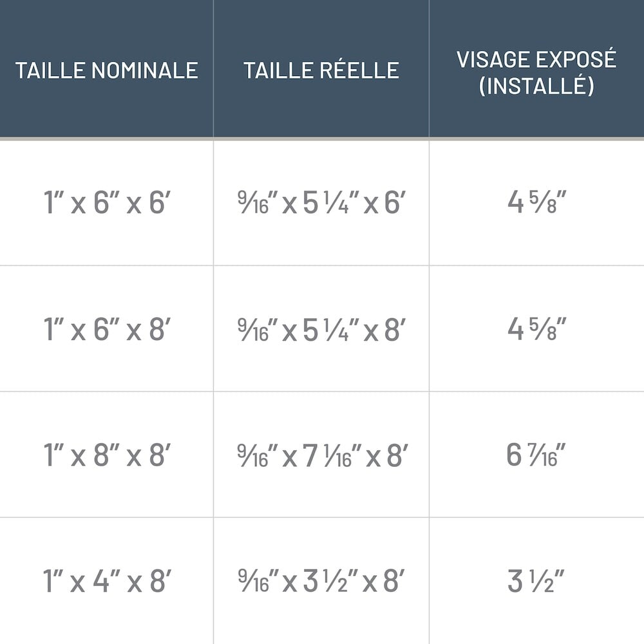Select actual size 9/16" x 5 1/4" x 8'
Viewport: 644px width, 644px height.
tap(321, 330)
